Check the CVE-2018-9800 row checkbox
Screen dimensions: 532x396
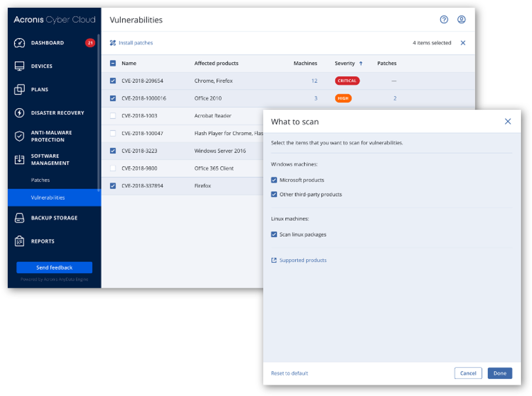[x=113, y=168]
